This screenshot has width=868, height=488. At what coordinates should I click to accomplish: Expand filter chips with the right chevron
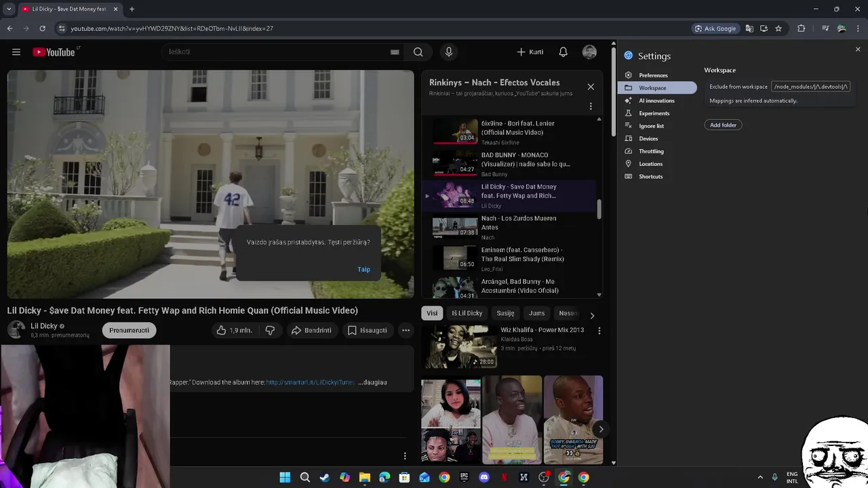[x=592, y=315]
